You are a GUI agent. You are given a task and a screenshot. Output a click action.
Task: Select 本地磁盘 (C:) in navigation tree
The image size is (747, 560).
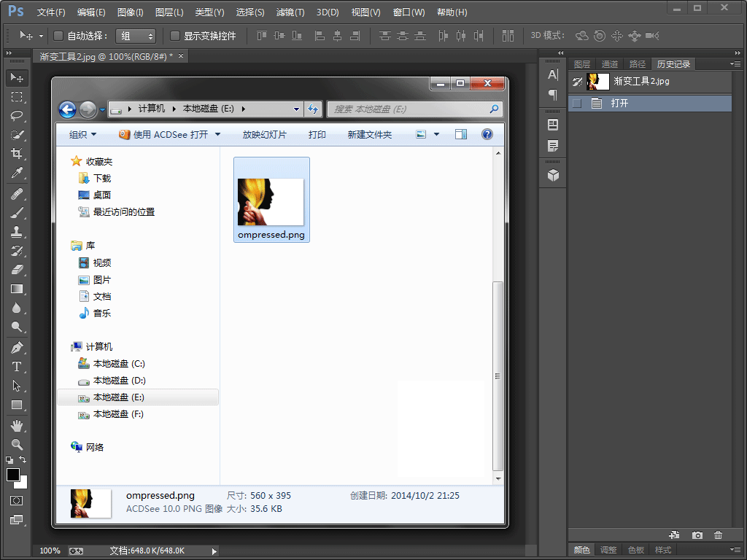point(119,364)
